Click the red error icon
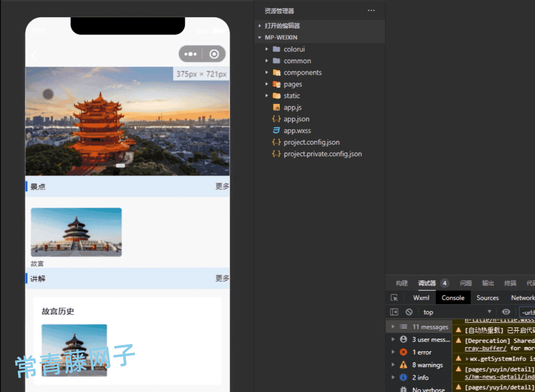Image resolution: width=535 pixels, height=392 pixels. click(403, 352)
